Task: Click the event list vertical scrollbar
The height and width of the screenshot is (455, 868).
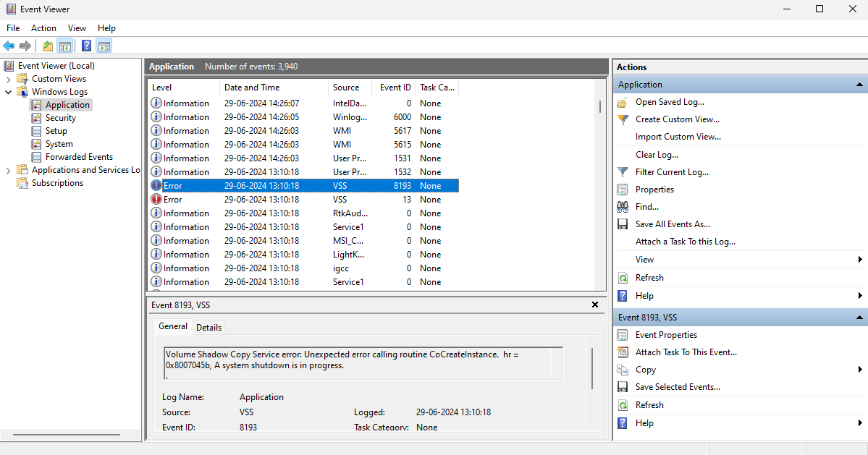Action: coord(600,107)
